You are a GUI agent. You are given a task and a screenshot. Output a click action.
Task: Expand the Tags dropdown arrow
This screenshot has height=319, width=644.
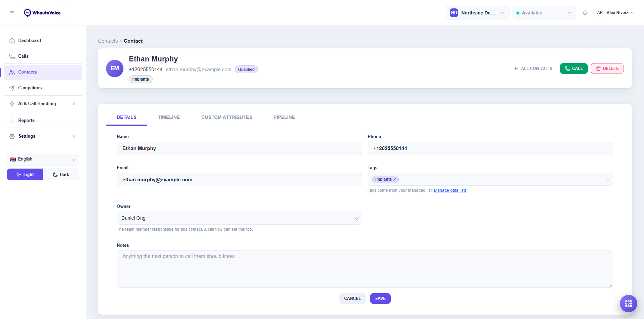pyautogui.click(x=607, y=180)
